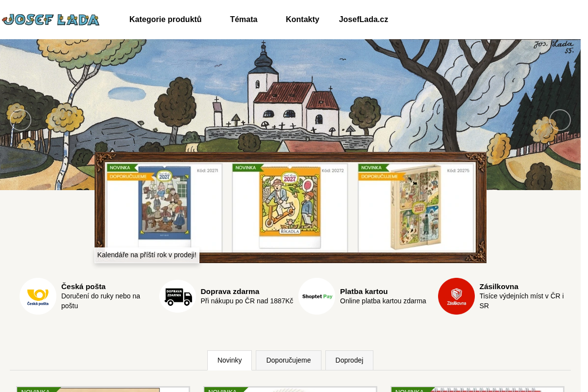The width and height of the screenshot is (588, 392).
Task: Click 'Online platba kartou zdarma' text
Action: [x=383, y=301]
